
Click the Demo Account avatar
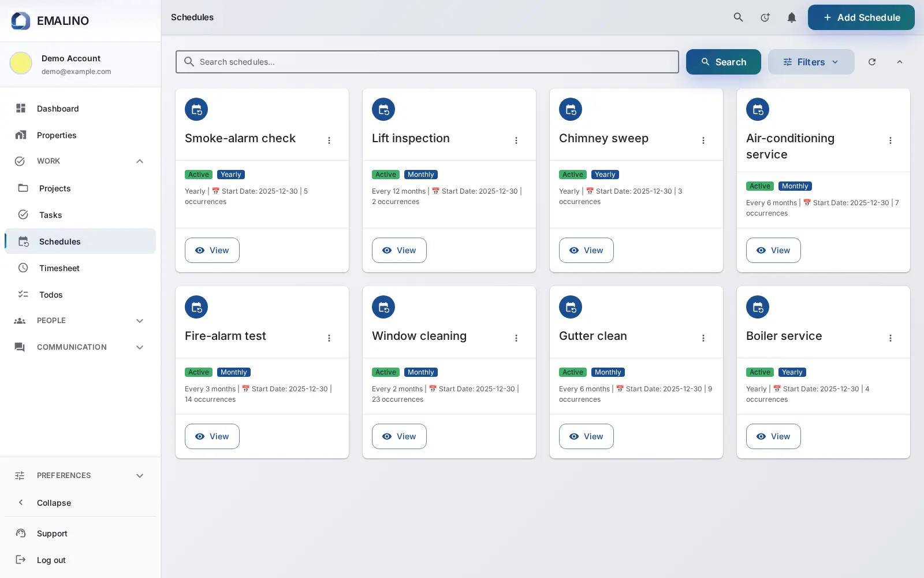[21, 63]
